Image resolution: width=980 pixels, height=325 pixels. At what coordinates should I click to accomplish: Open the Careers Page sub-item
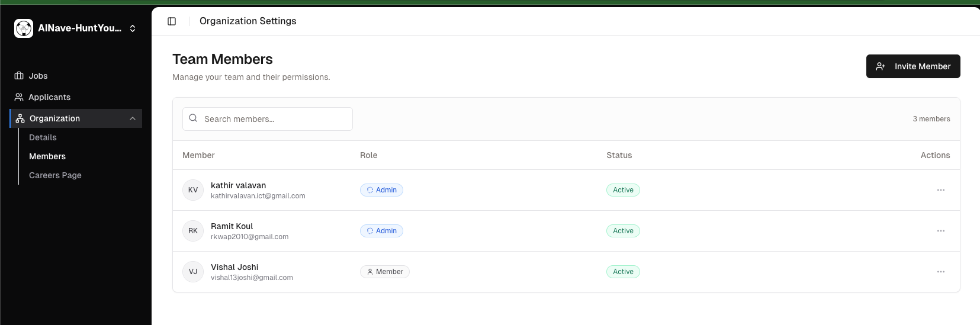coord(55,175)
